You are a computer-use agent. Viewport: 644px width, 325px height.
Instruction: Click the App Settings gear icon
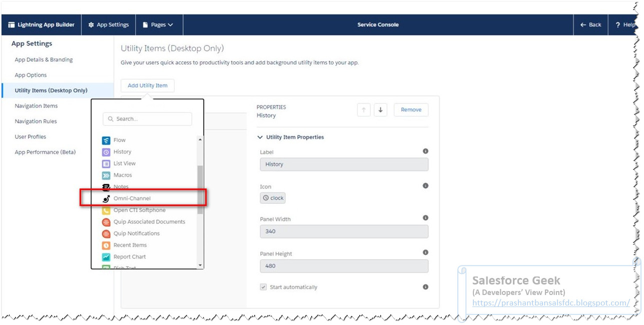point(91,25)
